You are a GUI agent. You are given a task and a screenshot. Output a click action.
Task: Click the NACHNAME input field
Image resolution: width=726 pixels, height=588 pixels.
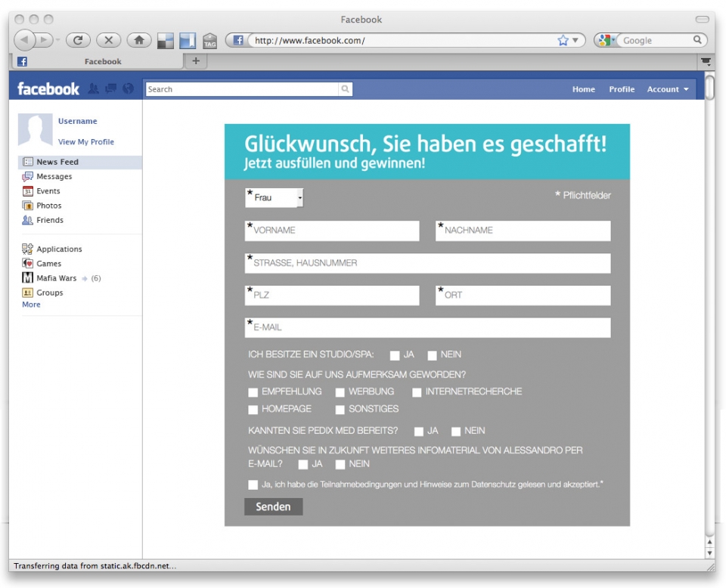[x=523, y=231]
